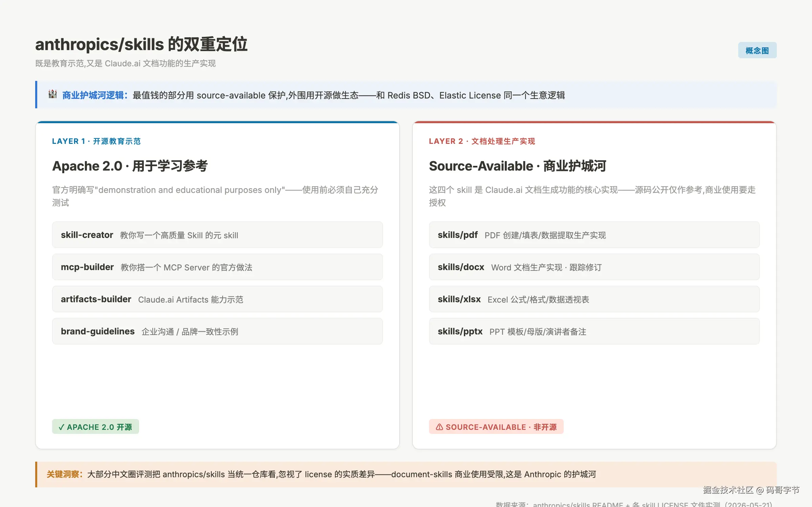Select the skill-creator row

pyautogui.click(x=217, y=235)
